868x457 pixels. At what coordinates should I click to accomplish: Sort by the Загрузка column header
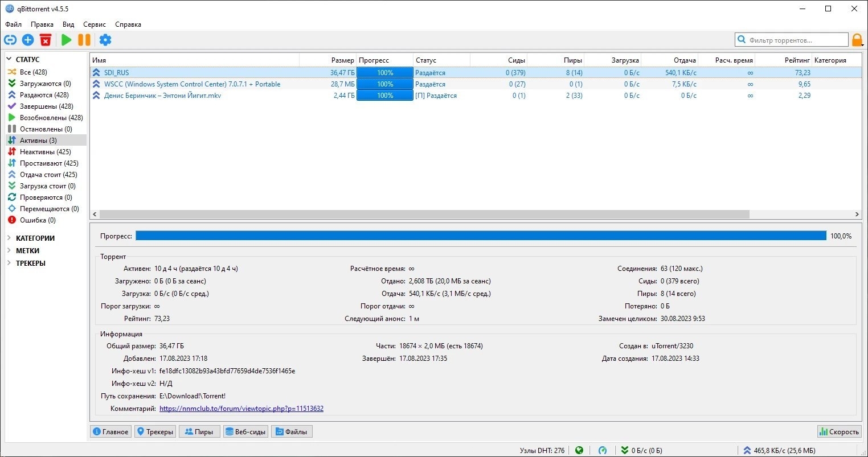point(612,60)
